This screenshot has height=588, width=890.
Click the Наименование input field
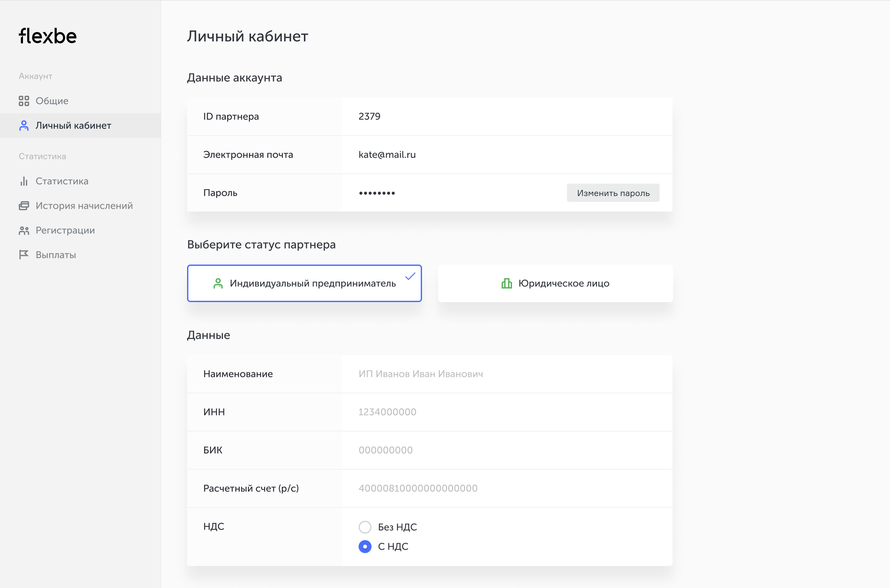(x=506, y=374)
